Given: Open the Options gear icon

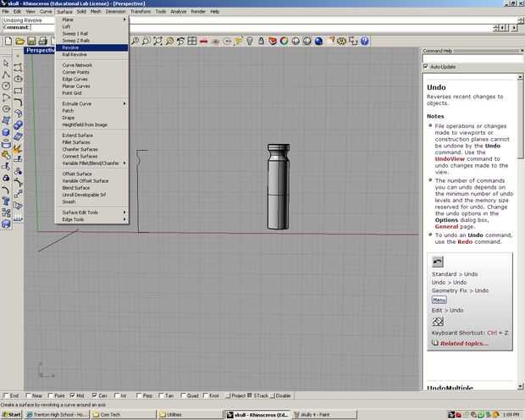Looking at the screenshot, I should pos(341,41).
